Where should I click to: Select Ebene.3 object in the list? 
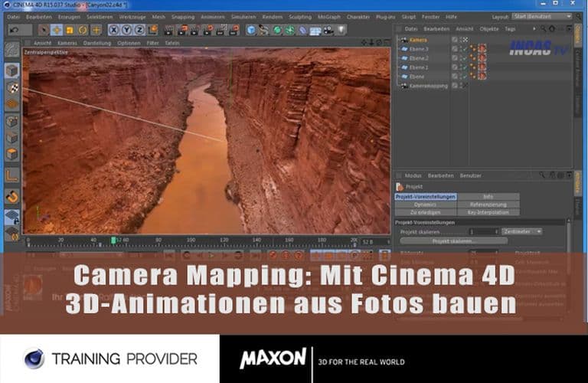coord(419,49)
